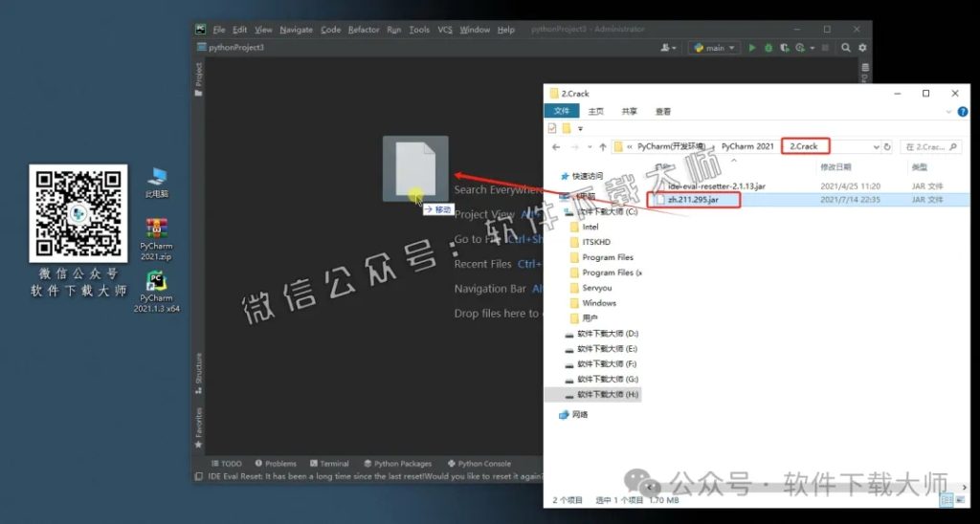Click 此电脑 desktop icon
Screen dimensions: 980x524
tap(157, 184)
